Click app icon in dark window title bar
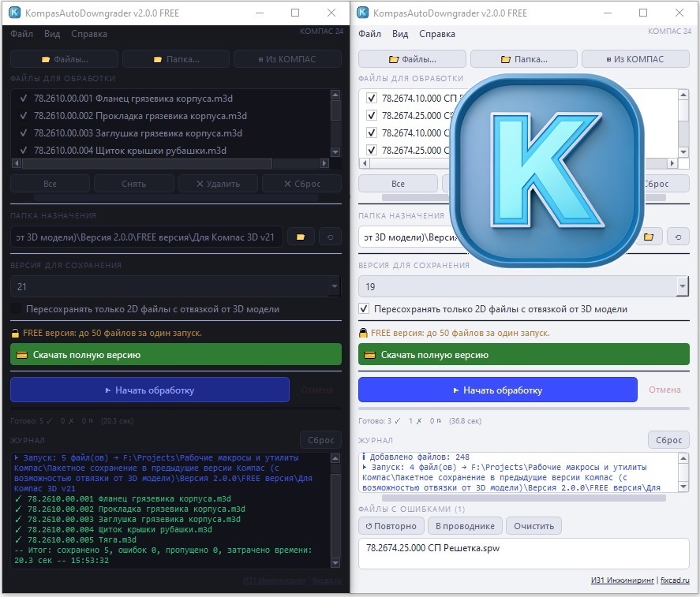The width and height of the screenshot is (700, 597). point(15,13)
